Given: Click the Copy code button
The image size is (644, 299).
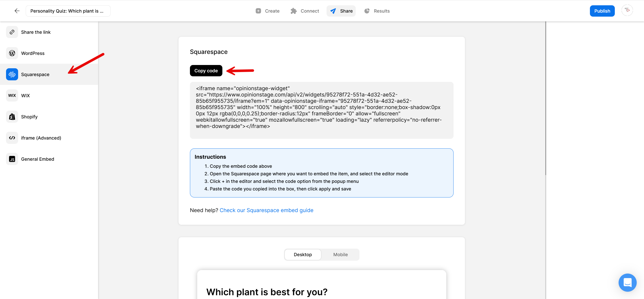Looking at the screenshot, I should pos(206,71).
